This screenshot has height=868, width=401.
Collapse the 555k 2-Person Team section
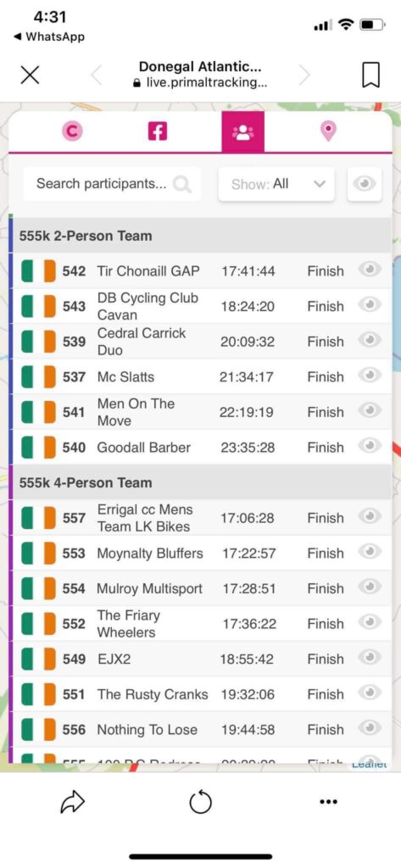point(200,236)
